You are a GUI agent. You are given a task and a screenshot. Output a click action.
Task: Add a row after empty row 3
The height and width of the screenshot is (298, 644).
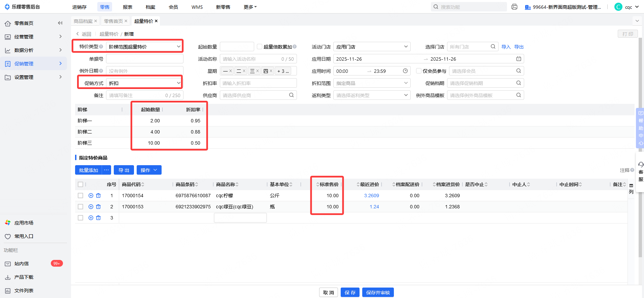[x=91, y=218]
